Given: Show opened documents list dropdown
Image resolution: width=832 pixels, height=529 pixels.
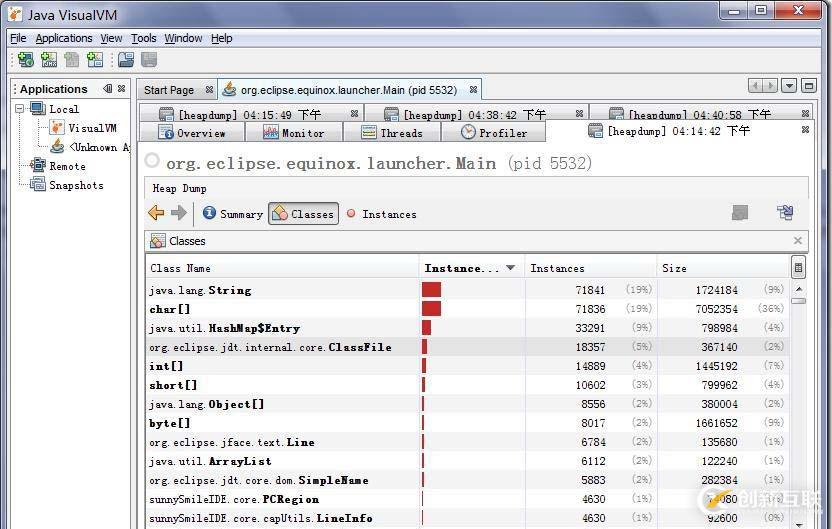Looking at the screenshot, I should click(789, 85).
